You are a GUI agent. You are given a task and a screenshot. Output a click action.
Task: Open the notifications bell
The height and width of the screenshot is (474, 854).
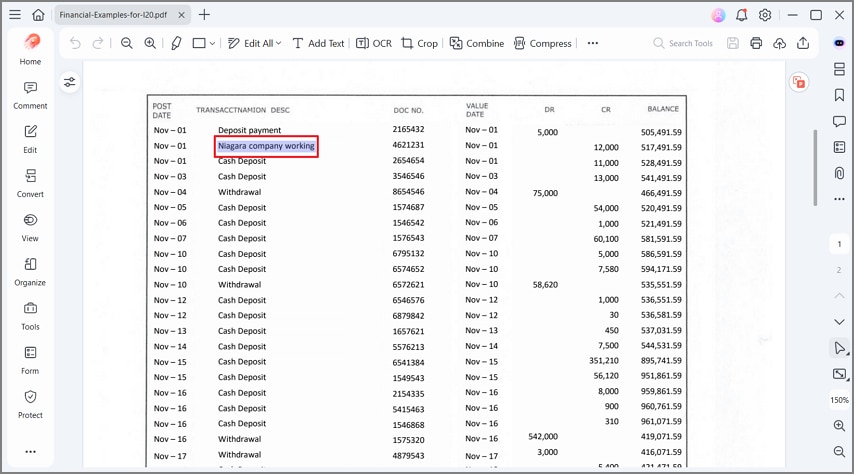[741, 15]
